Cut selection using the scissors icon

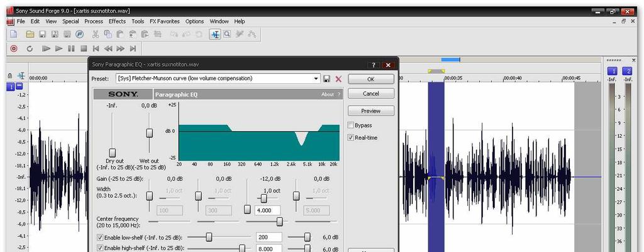tap(96, 34)
